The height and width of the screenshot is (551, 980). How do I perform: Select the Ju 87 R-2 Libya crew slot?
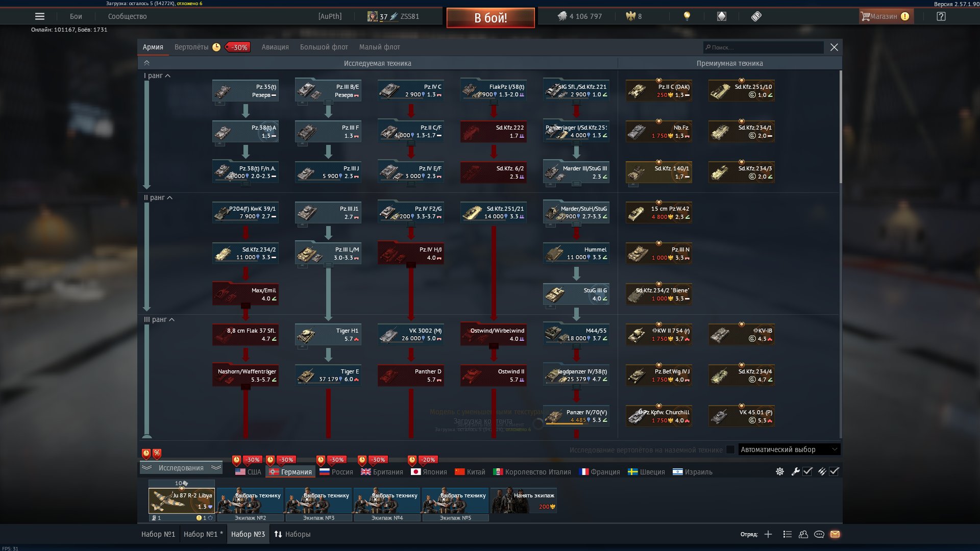[x=182, y=500]
